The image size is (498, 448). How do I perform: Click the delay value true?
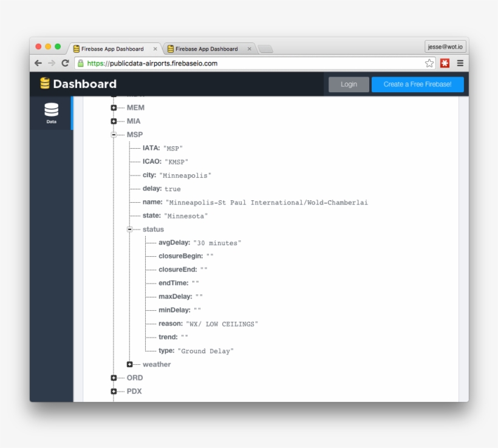[x=172, y=189]
